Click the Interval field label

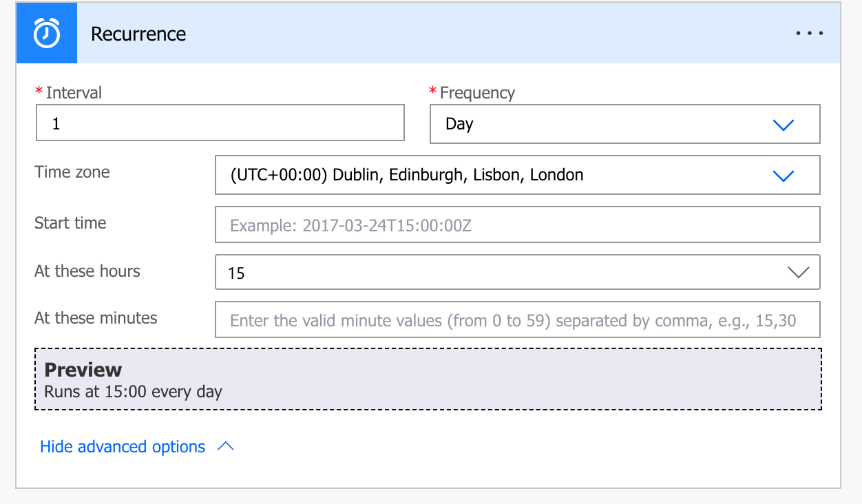point(73,93)
